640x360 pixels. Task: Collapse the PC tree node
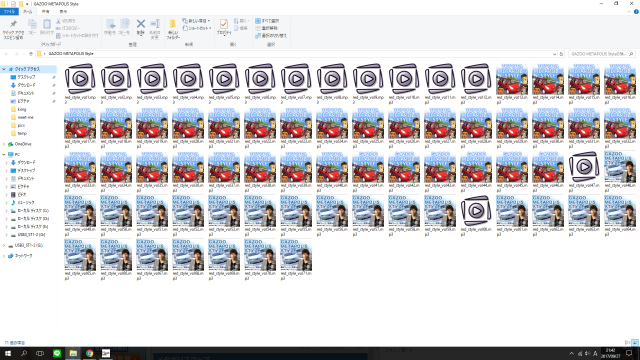pyautogui.click(x=4, y=154)
